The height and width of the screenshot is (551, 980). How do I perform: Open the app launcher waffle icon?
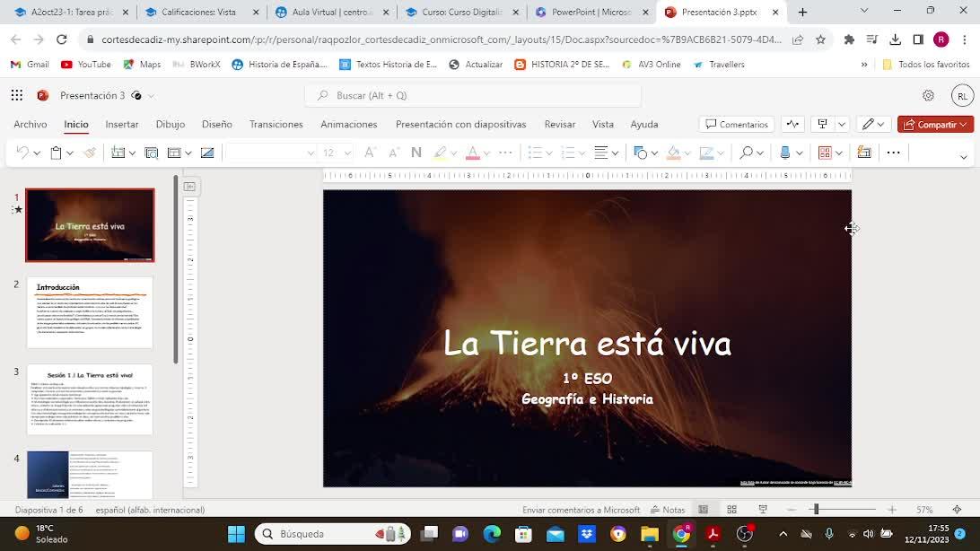pos(17,95)
